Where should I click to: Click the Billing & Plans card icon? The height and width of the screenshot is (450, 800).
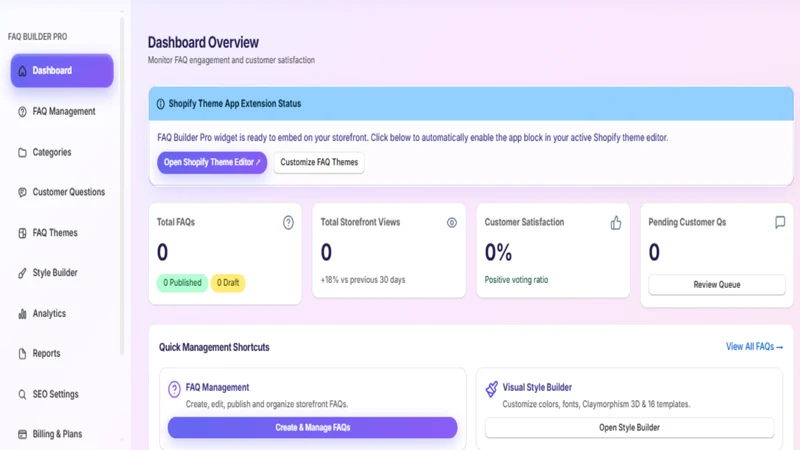click(x=22, y=434)
